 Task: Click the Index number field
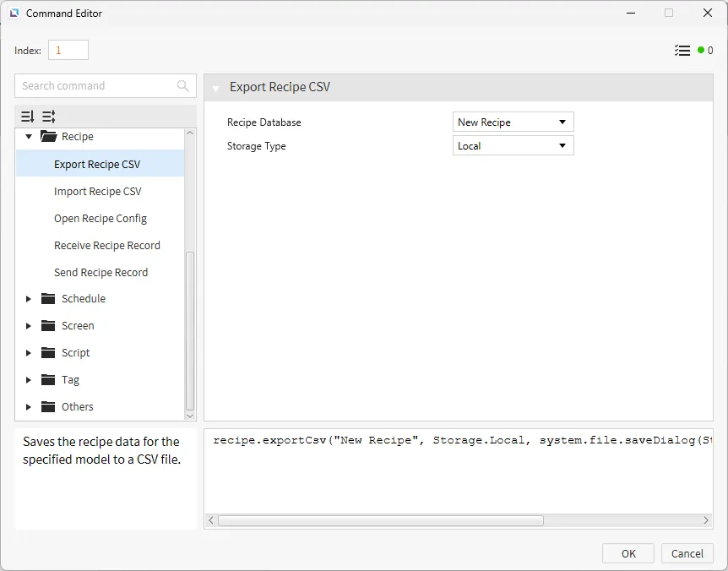[68, 51]
